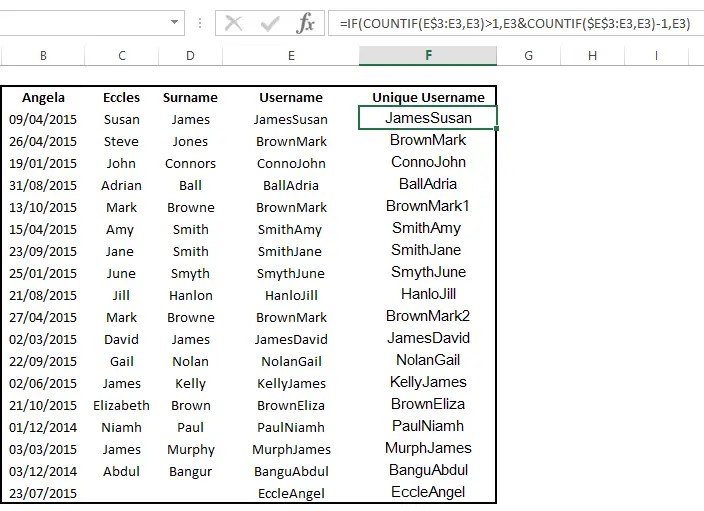Select column D header

190,56
